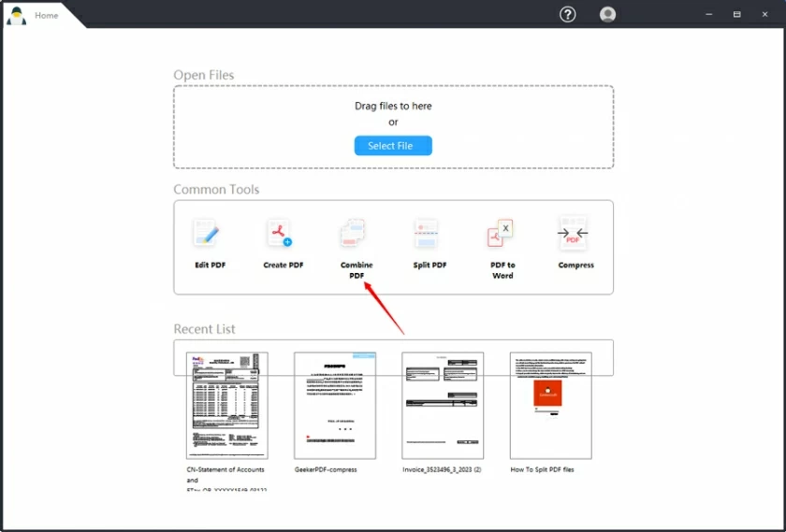This screenshot has width=786, height=532.
Task: Open the Combine PDF tool icon
Action: point(353,233)
